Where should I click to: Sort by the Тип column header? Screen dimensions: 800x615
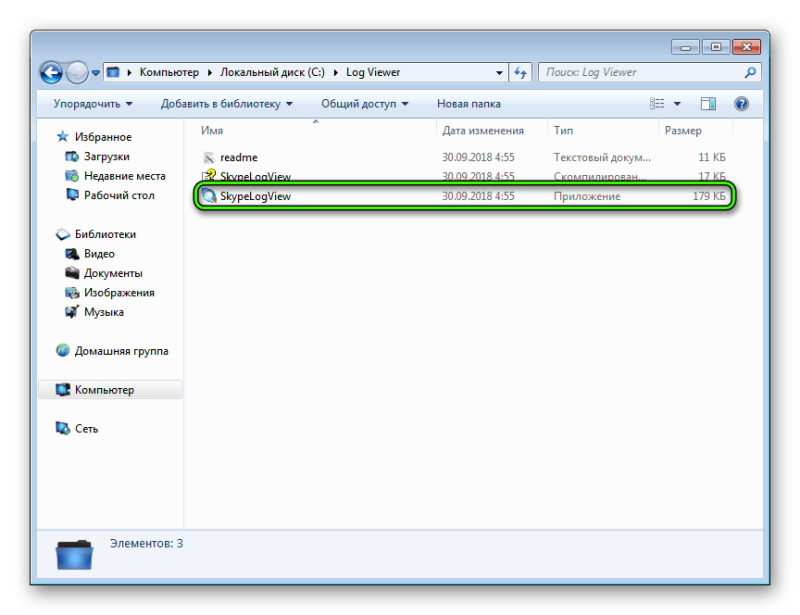tap(563, 131)
